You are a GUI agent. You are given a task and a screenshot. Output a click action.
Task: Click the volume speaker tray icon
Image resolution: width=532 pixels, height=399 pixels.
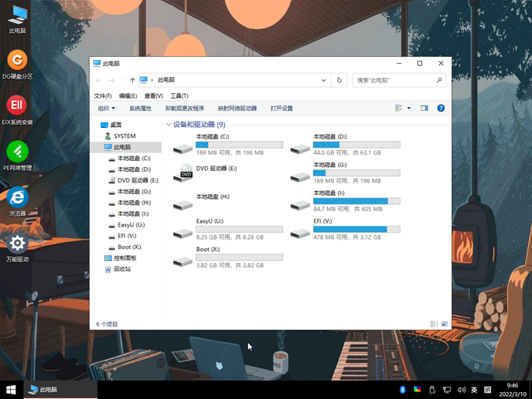(461, 390)
